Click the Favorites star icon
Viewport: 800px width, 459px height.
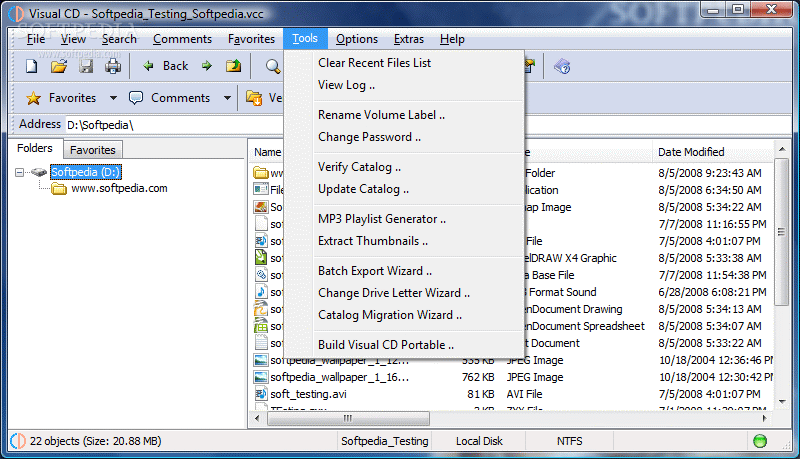pyautogui.click(x=33, y=98)
